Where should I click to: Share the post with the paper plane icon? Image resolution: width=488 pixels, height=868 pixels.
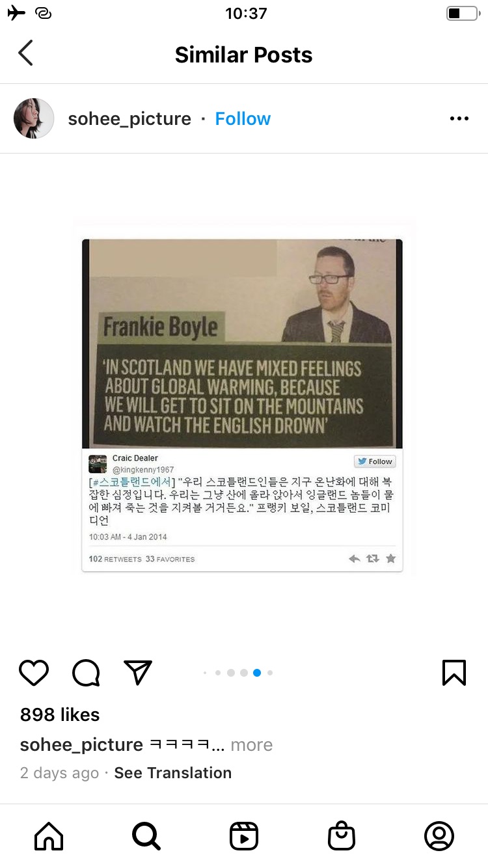[138, 672]
